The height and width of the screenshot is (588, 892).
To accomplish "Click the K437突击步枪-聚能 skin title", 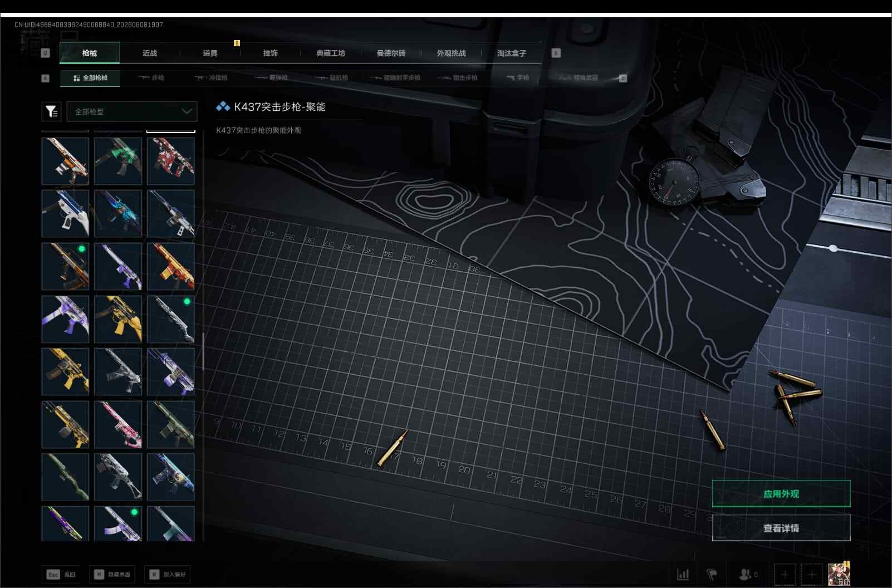I will (x=280, y=107).
